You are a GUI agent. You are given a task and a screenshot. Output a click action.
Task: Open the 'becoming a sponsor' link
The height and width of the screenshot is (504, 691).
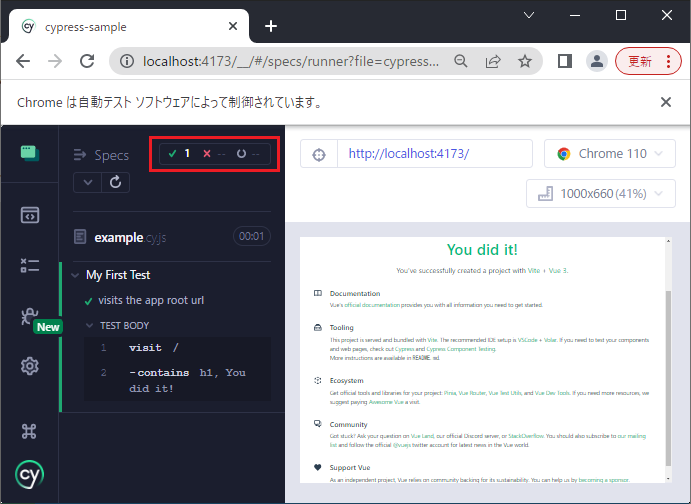point(603,480)
